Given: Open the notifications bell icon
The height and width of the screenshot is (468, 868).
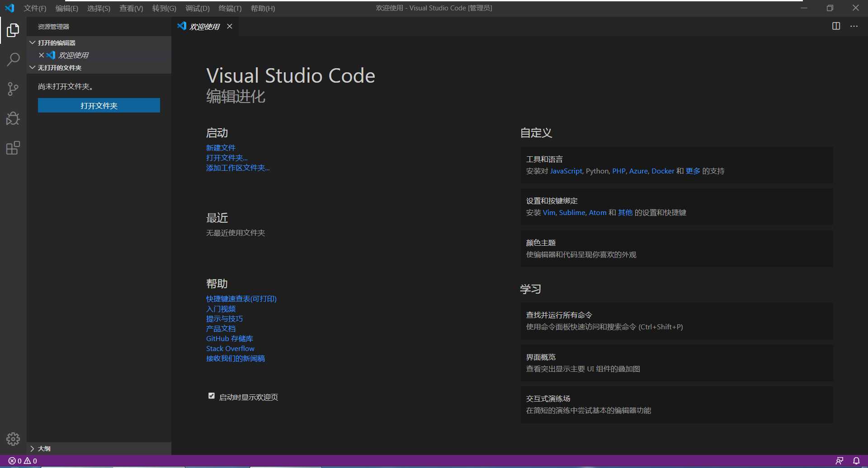Looking at the screenshot, I should pyautogui.click(x=856, y=461).
